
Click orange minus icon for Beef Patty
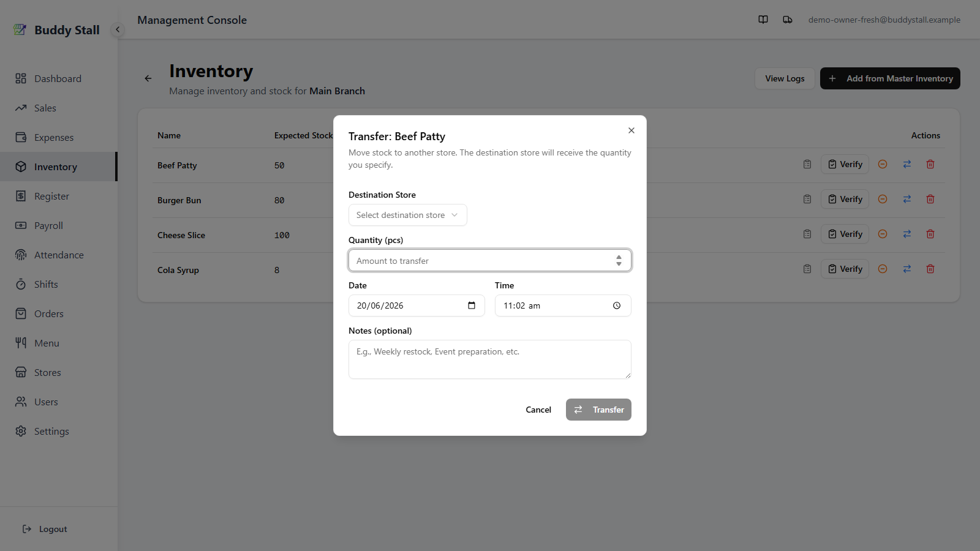(x=883, y=164)
